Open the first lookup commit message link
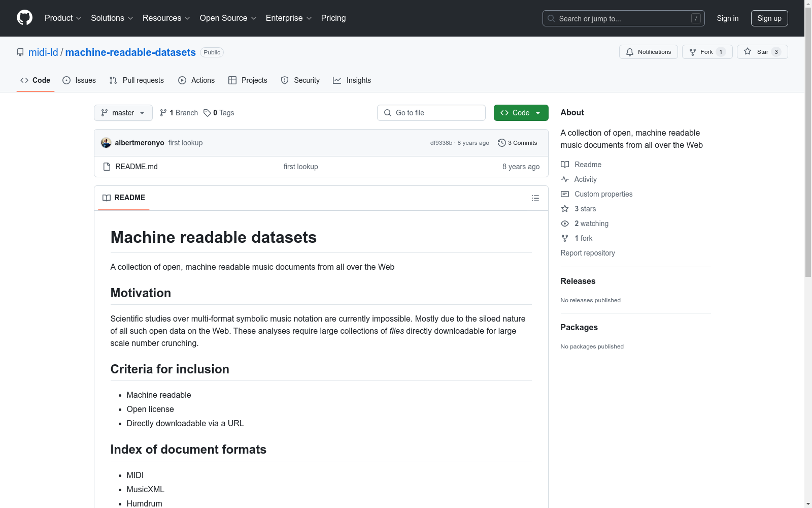 point(185,143)
